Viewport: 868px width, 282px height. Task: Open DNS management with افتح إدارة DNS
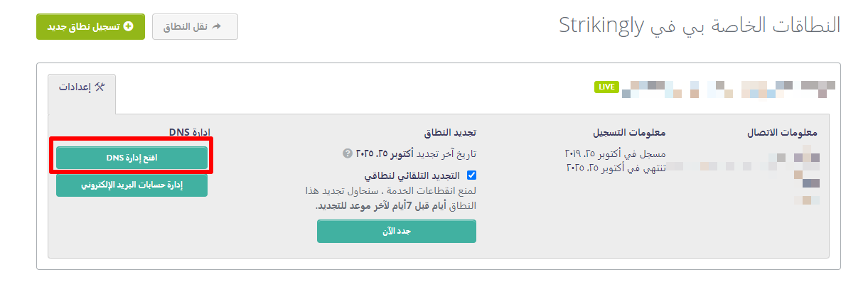click(x=132, y=158)
